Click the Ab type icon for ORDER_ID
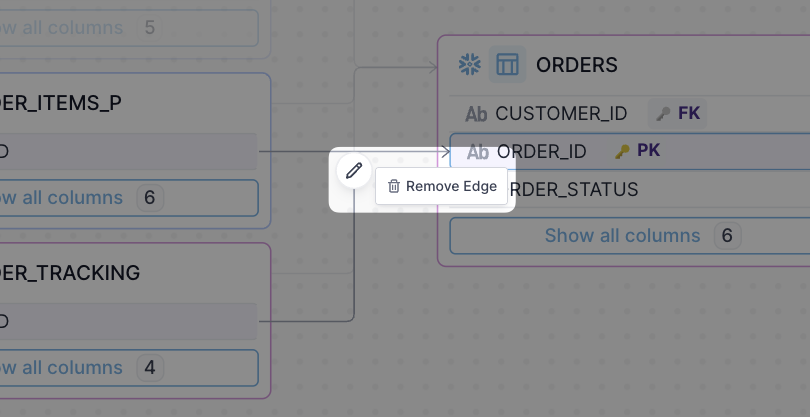 (x=477, y=152)
